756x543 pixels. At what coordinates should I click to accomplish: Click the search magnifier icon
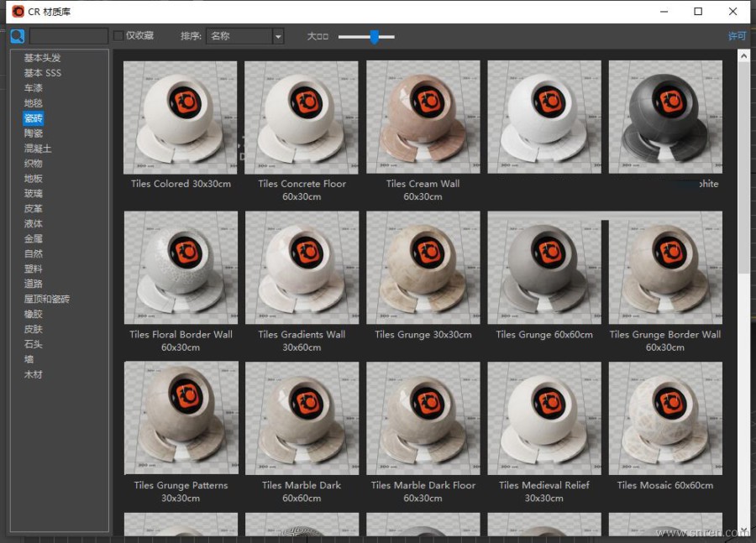(x=18, y=36)
